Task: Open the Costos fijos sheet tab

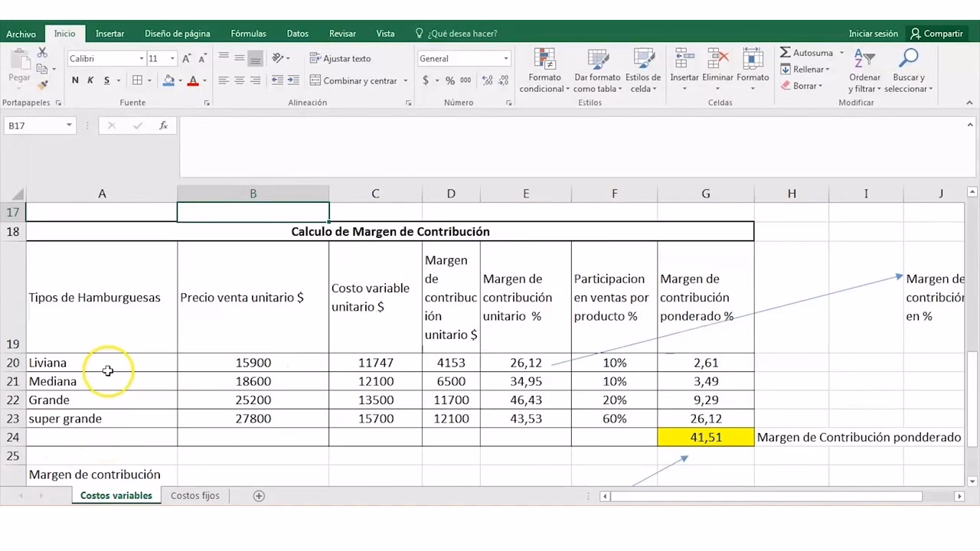Action: coord(194,495)
